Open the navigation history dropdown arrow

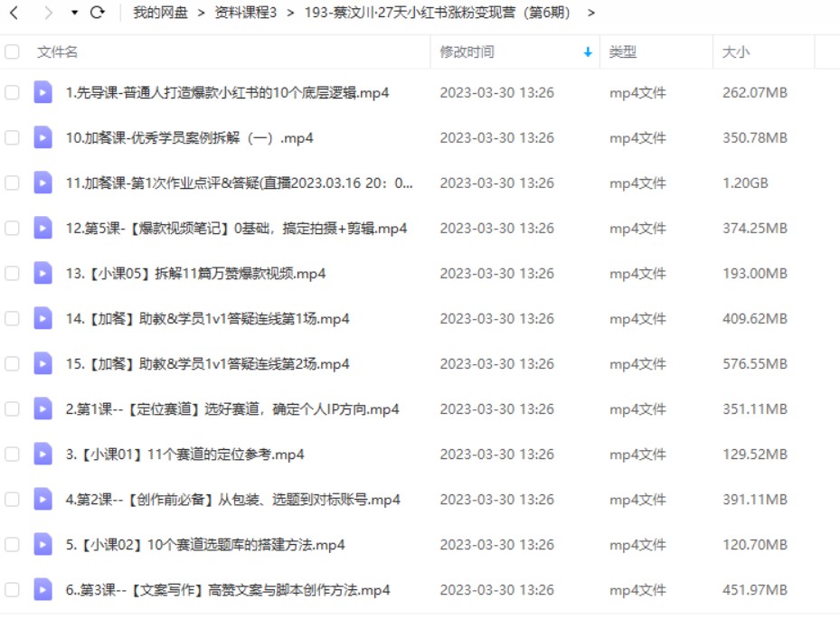[74, 13]
